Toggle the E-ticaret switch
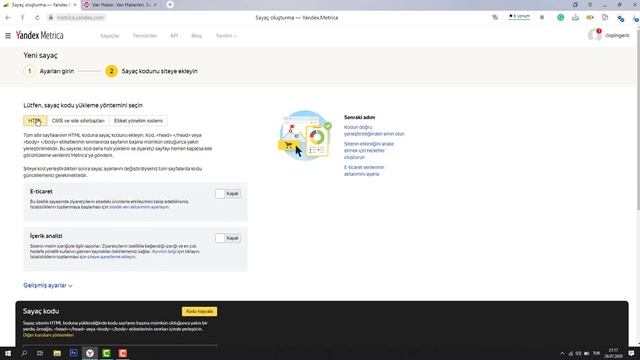 [228, 193]
